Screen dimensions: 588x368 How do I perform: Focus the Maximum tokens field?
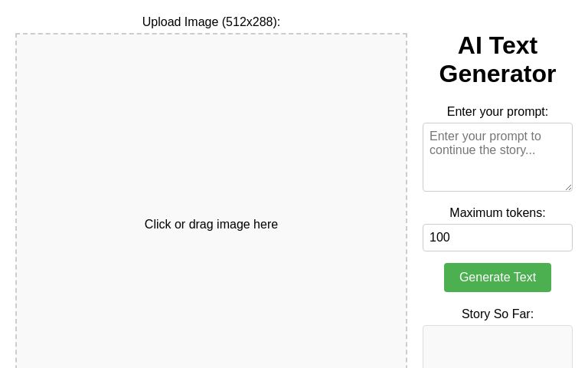(x=498, y=238)
